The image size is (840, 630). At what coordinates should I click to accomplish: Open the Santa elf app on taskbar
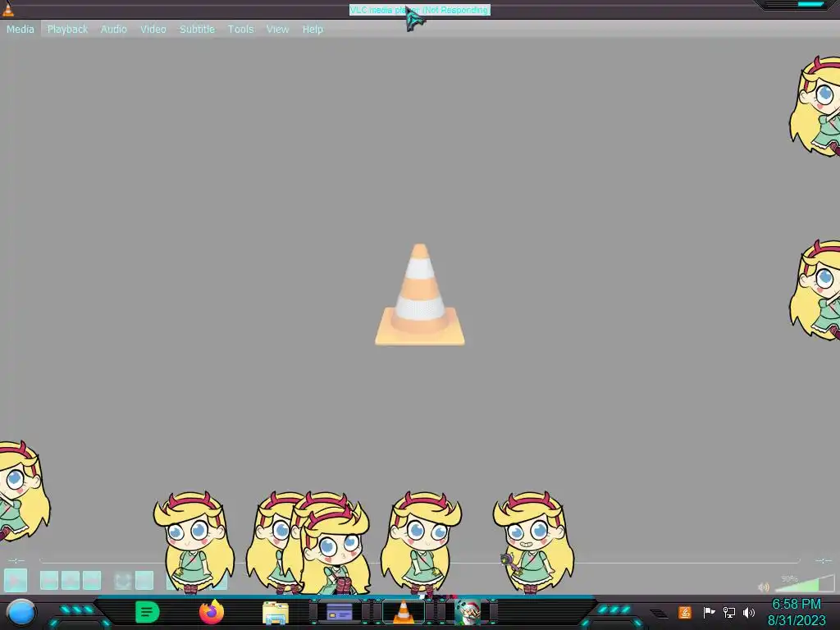tap(467, 612)
